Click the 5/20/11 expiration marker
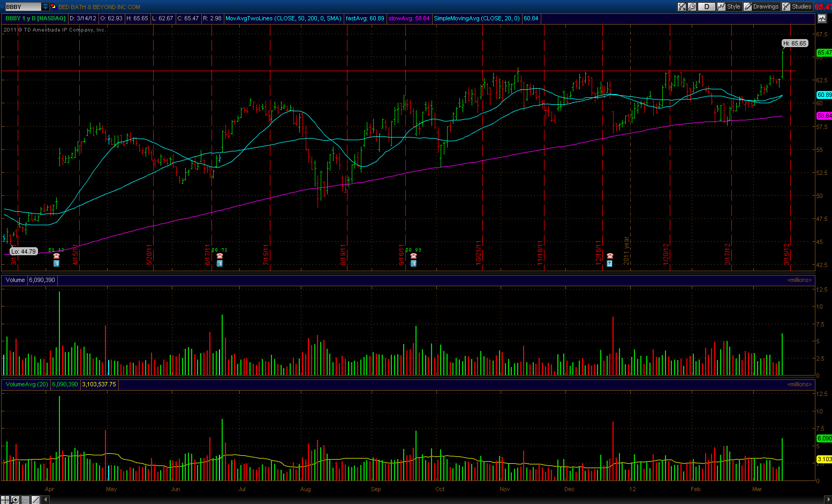 (150, 255)
